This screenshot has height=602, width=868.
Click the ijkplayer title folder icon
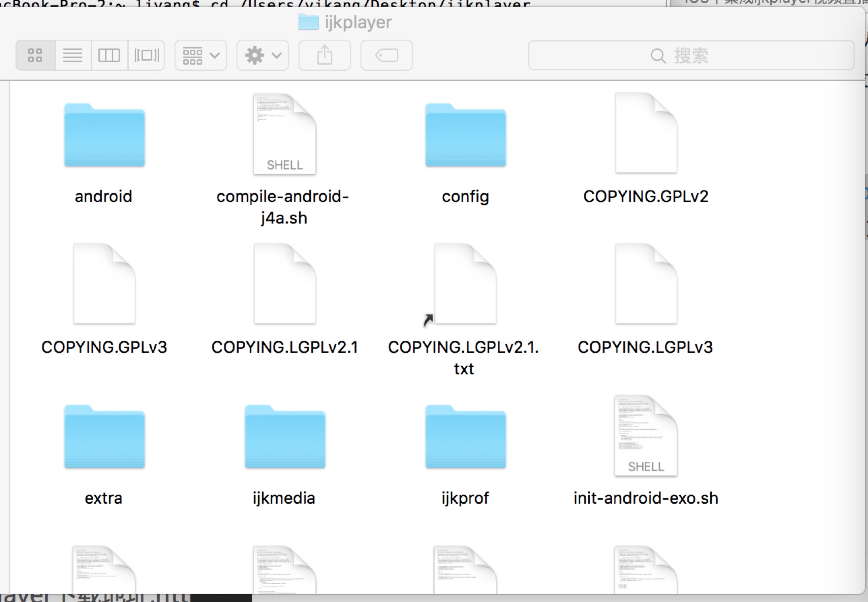coord(308,22)
